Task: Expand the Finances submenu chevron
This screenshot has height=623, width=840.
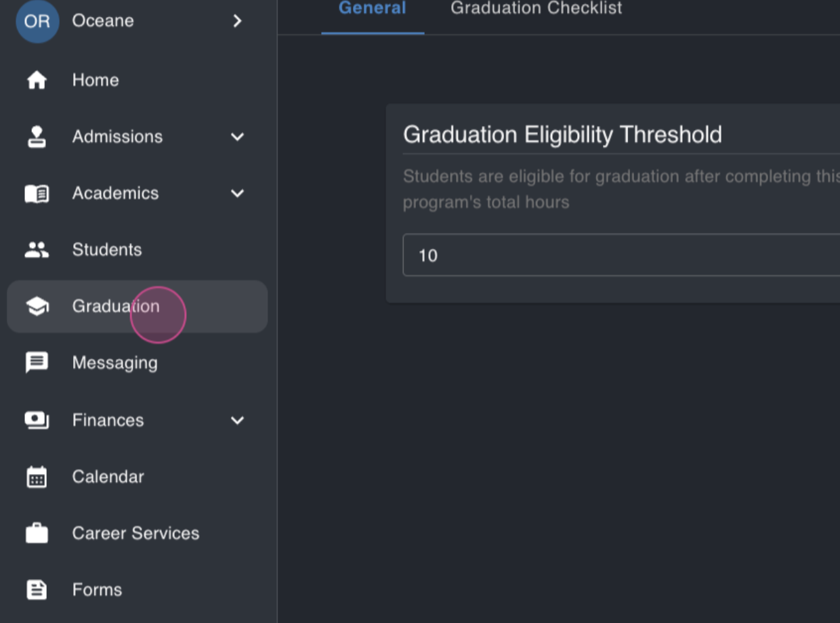Action: click(x=237, y=421)
